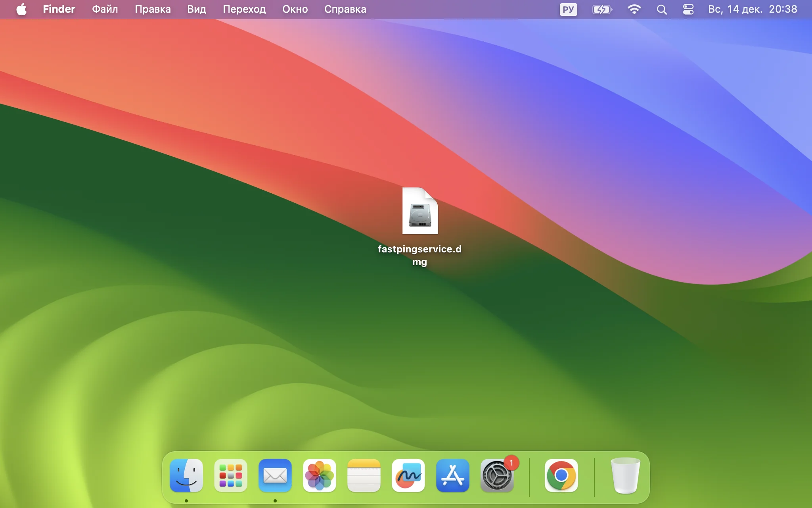Open the Справка menu
The height and width of the screenshot is (508, 812).
[345, 9]
